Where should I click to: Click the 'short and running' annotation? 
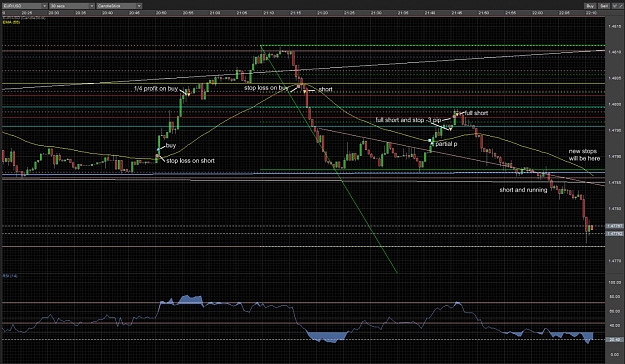tap(523, 190)
